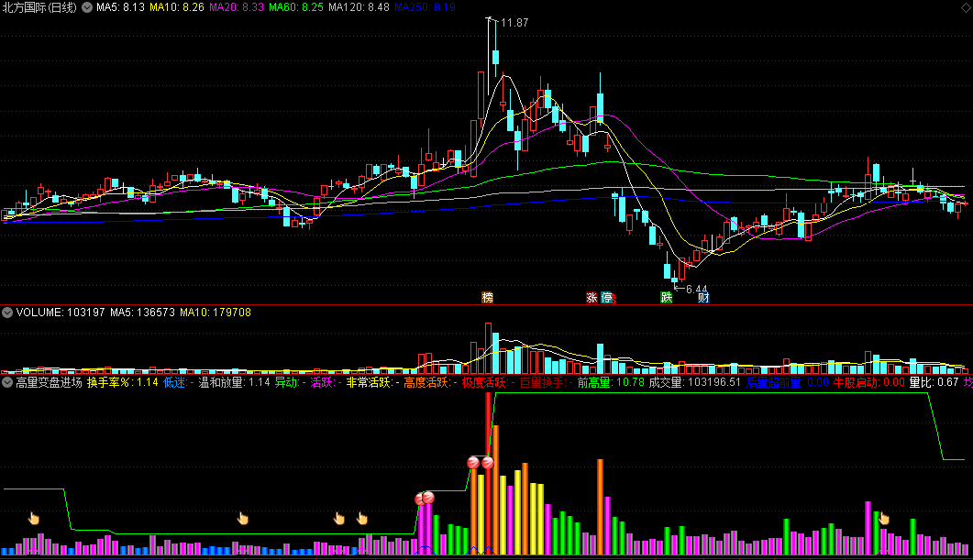The height and width of the screenshot is (560, 973).
Task: Click the blue 后量超前量: 0.00 label
Action: (788, 382)
